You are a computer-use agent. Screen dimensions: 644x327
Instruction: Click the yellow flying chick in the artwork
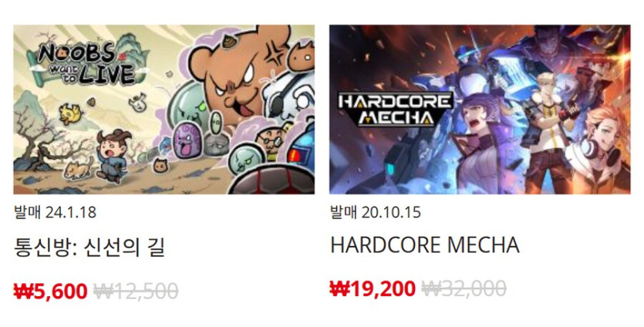point(69,113)
